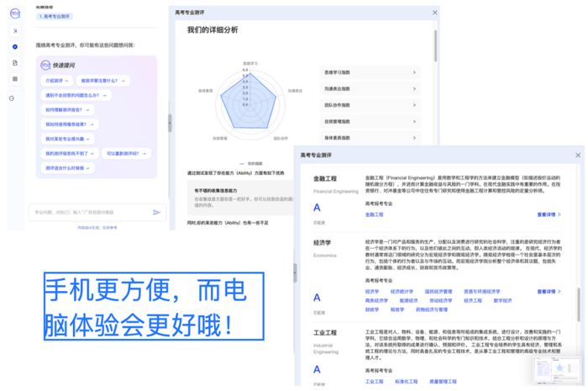Expand the 沟通表达指数 row
Image resolution: width=588 pixels, height=391 pixels.
coord(370,89)
